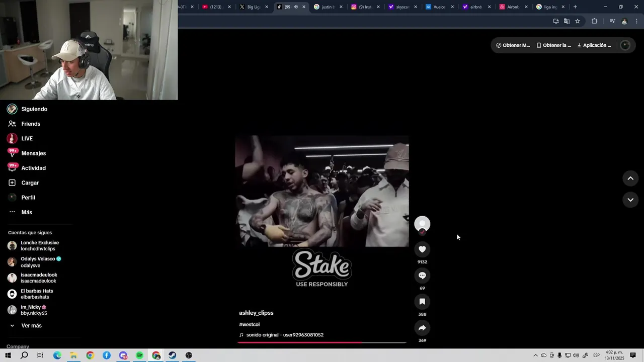Image resolution: width=644 pixels, height=362 pixels.
Task: Open volume control in system tray
Action: (x=576, y=355)
